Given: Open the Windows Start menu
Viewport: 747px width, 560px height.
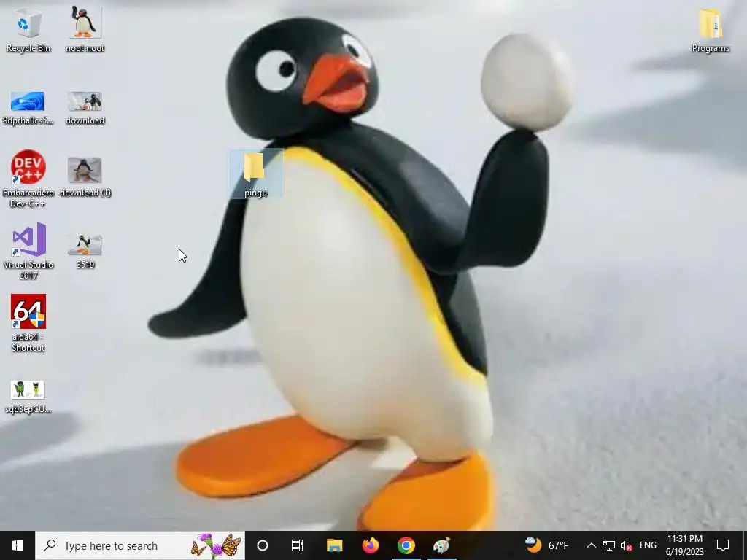Looking at the screenshot, I should point(18,545).
